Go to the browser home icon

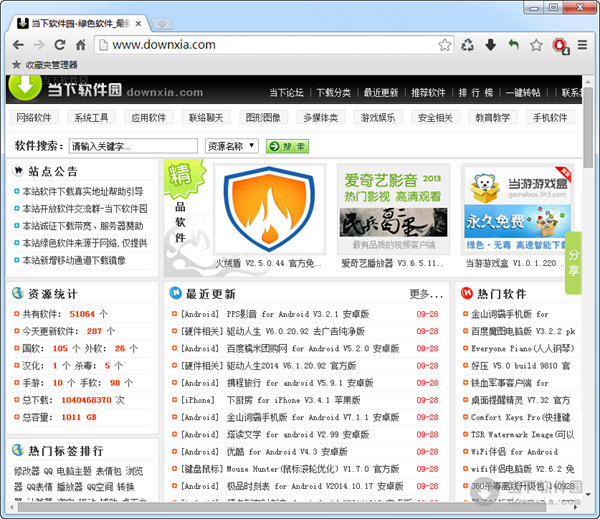[x=80, y=45]
